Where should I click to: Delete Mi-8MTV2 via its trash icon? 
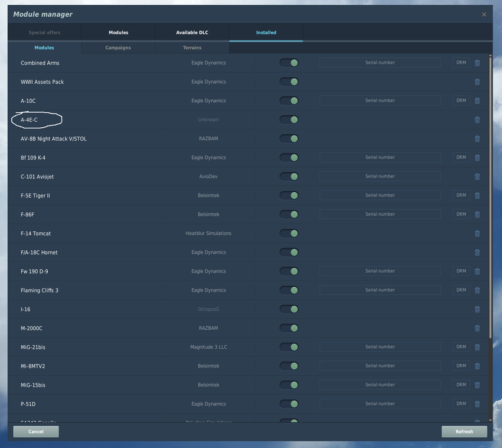477,366
